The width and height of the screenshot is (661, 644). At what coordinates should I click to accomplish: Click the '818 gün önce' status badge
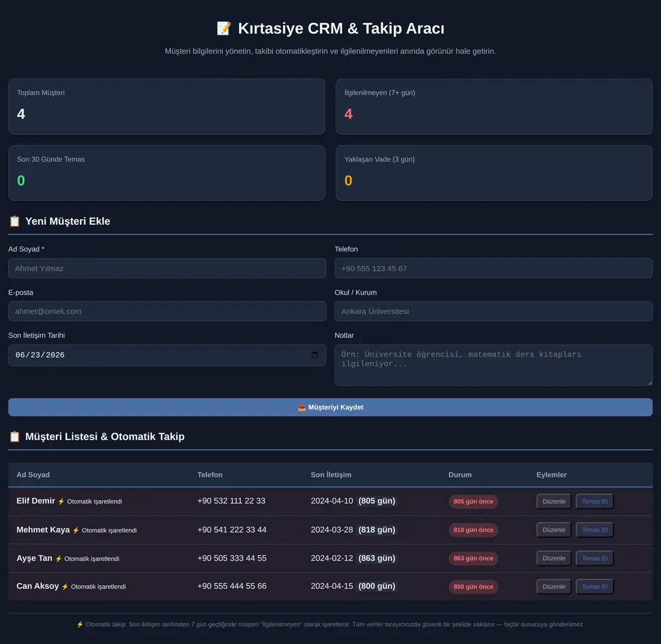tap(473, 530)
